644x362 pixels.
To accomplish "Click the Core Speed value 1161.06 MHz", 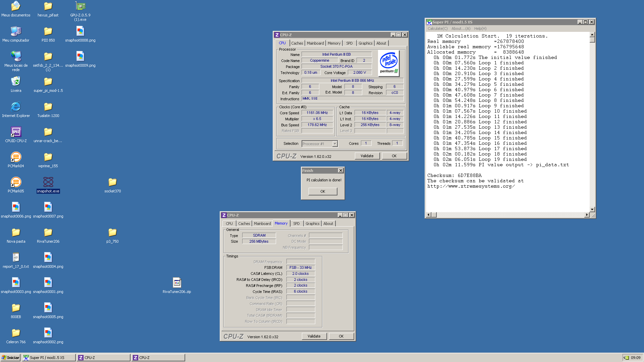I will coord(317,113).
